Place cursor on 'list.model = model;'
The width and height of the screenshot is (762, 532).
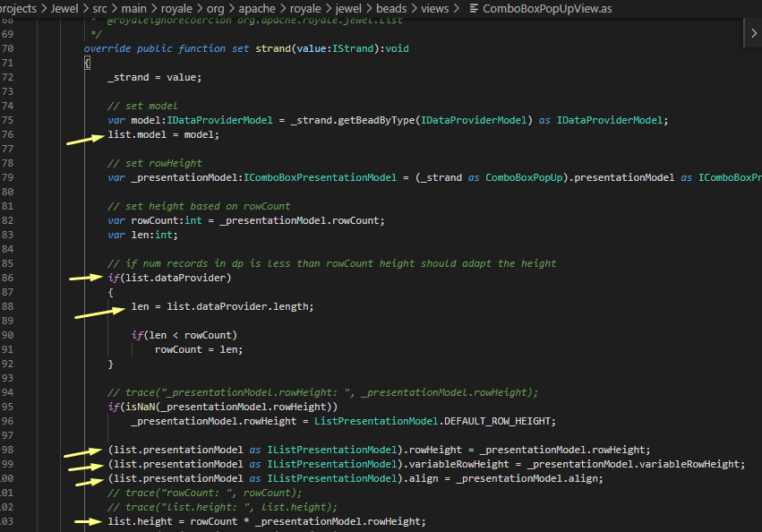[x=163, y=134]
